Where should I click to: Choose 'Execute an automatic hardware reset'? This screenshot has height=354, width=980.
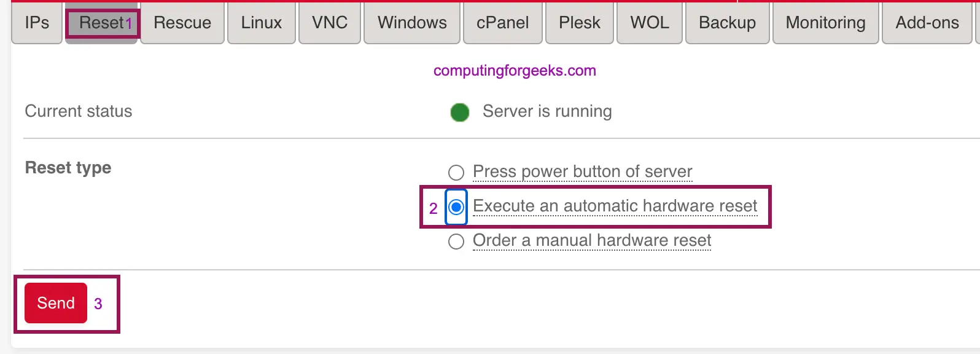point(456,206)
